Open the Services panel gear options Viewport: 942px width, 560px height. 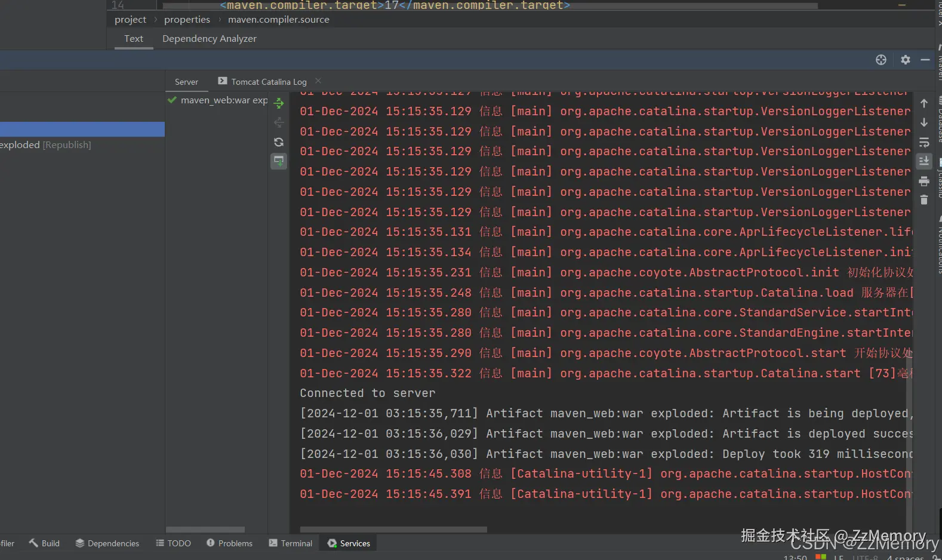pos(906,60)
